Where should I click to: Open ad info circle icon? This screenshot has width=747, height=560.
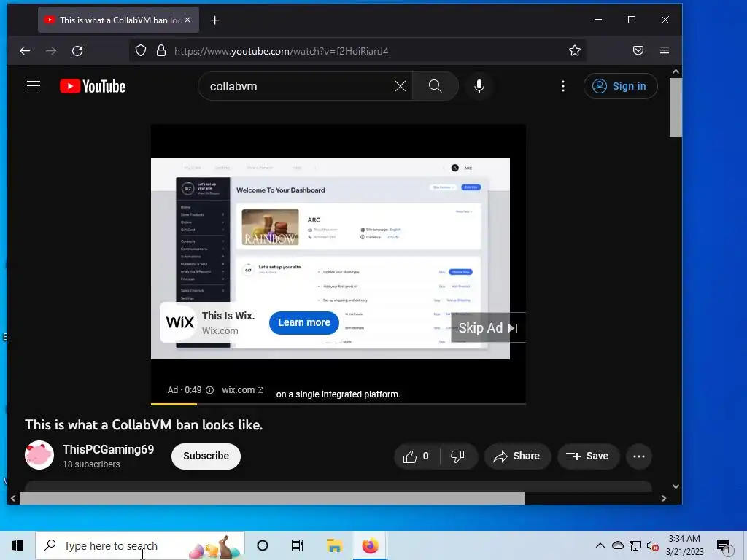(209, 390)
